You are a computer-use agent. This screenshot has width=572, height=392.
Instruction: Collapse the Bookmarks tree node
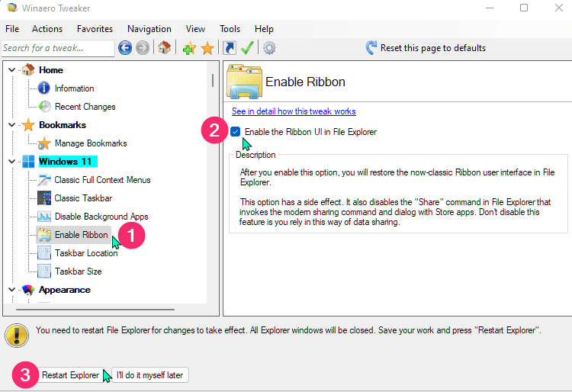[x=11, y=125]
